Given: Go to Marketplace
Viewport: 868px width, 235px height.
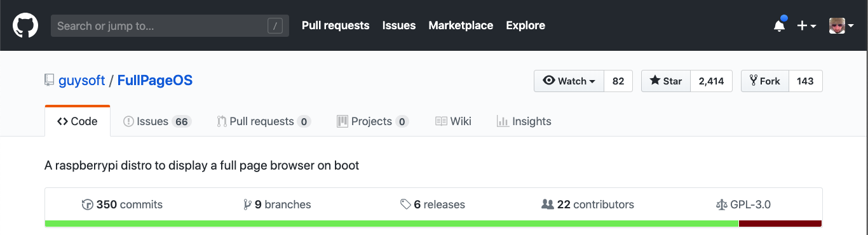Looking at the screenshot, I should (x=461, y=25).
